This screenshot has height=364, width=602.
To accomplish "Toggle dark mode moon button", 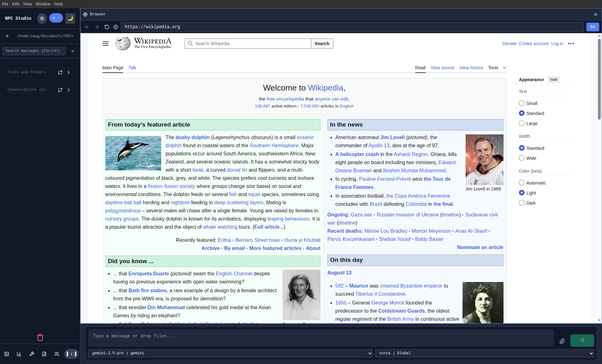I will click(x=70, y=18).
